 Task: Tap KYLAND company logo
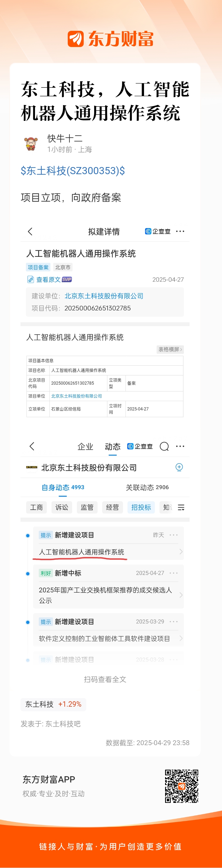click(32, 467)
